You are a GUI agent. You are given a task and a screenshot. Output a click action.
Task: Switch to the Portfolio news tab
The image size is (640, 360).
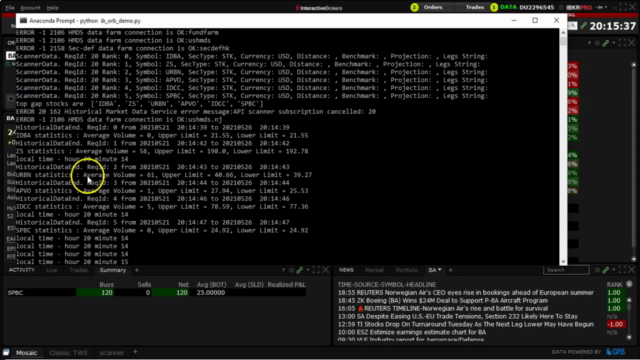tap(407, 270)
